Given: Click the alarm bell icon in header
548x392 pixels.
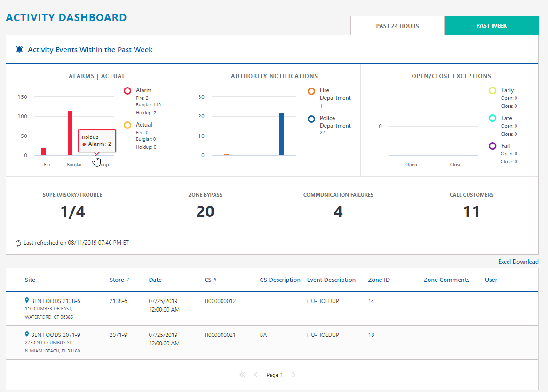Looking at the screenshot, I should click(x=19, y=49).
